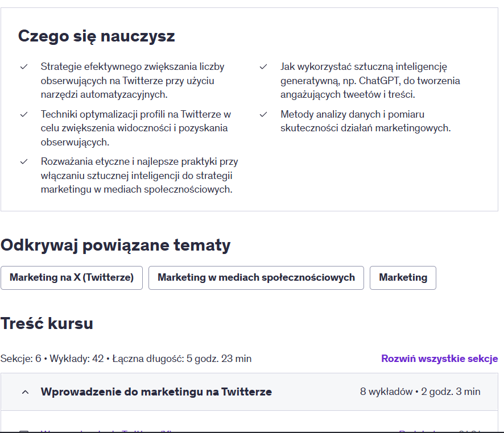Image resolution: width=504 pixels, height=433 pixels.
Task: Click text Metody analizy danych i pomiaru
Action: 365,121
